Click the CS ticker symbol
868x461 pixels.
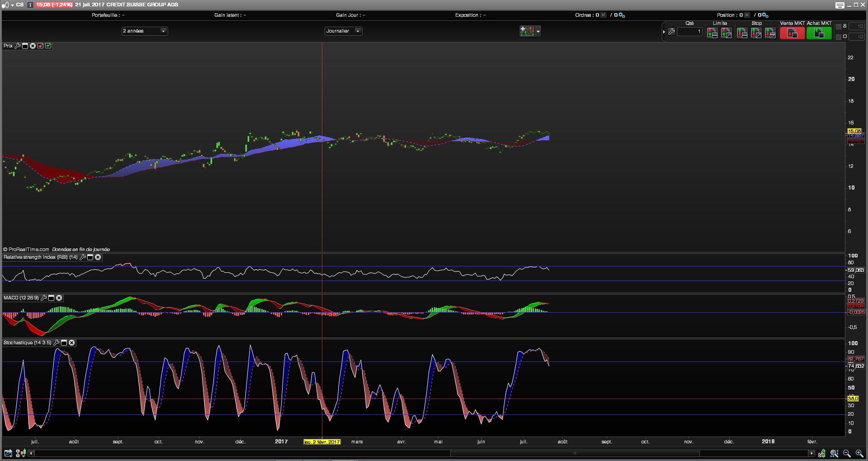coord(20,5)
